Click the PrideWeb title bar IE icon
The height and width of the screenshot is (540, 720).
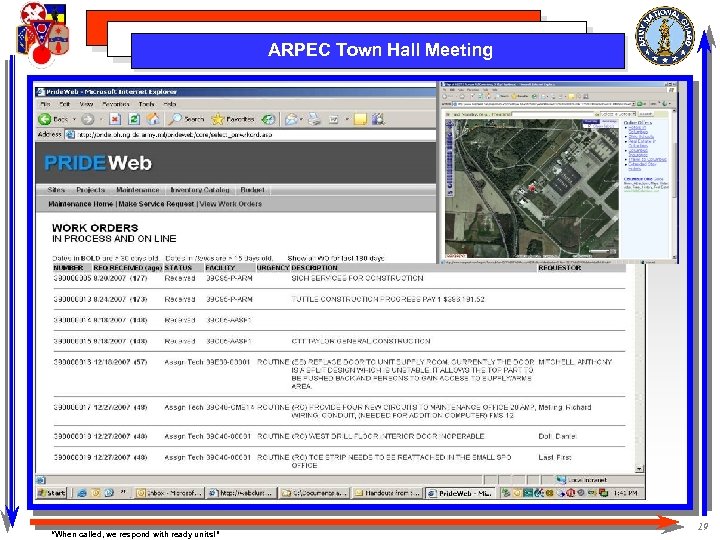click(x=40, y=92)
